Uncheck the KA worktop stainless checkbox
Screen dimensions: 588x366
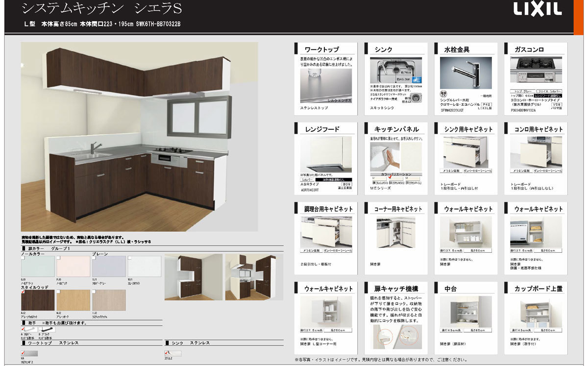pyautogui.click(x=23, y=352)
